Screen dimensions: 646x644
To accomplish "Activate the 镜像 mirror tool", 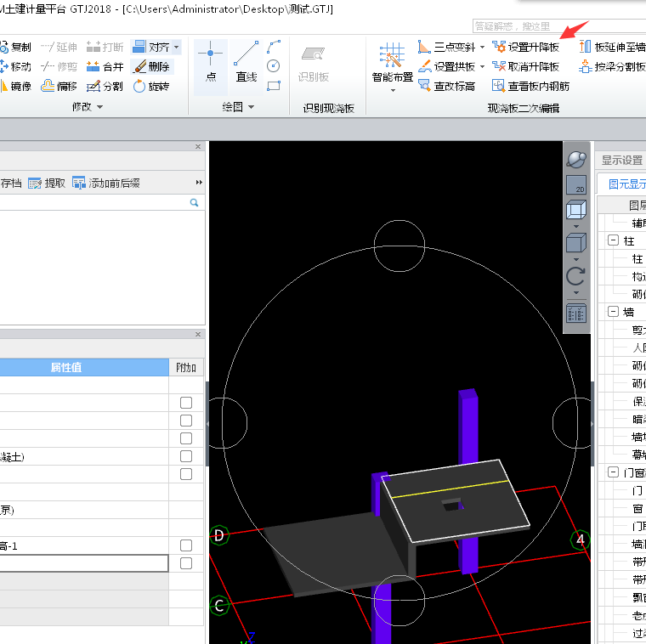I will click(15, 87).
